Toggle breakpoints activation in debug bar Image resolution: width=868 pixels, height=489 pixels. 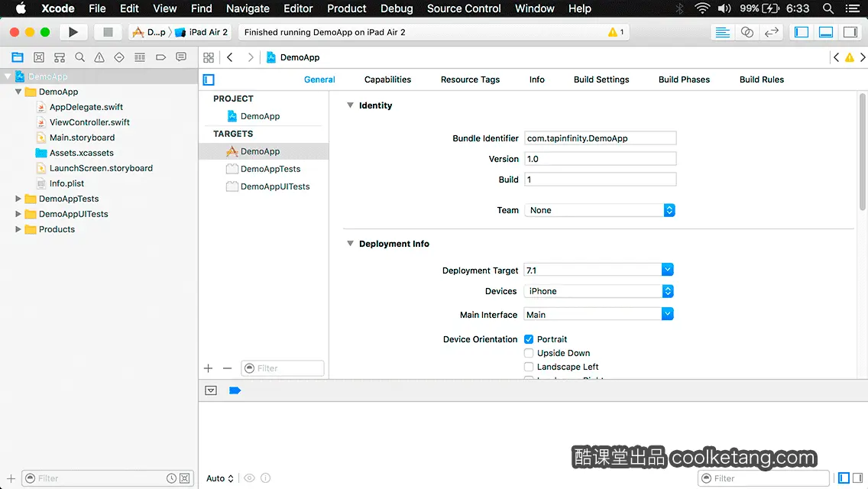pyautogui.click(x=235, y=390)
